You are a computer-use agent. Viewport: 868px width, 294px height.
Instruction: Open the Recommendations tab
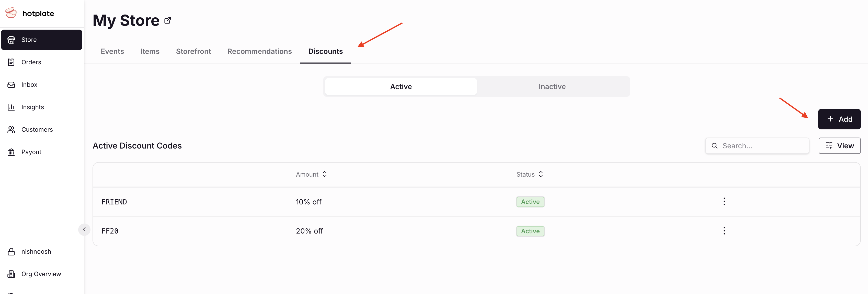pos(259,51)
